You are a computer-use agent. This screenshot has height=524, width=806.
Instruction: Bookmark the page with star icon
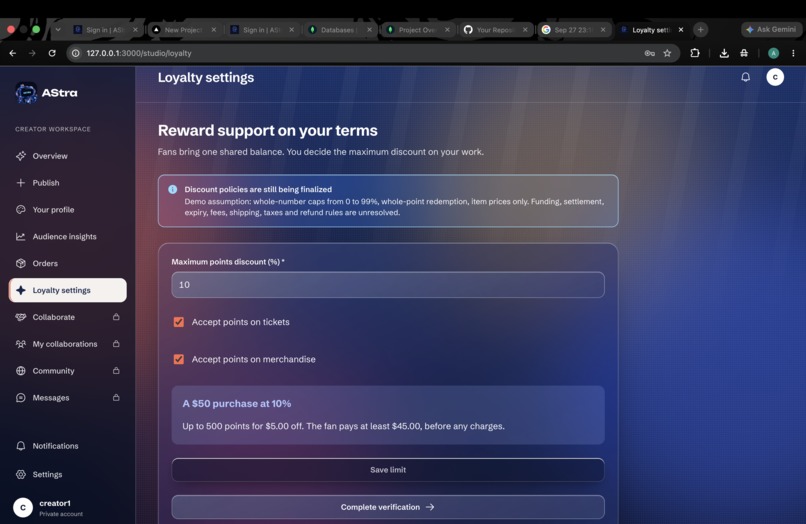(x=667, y=53)
